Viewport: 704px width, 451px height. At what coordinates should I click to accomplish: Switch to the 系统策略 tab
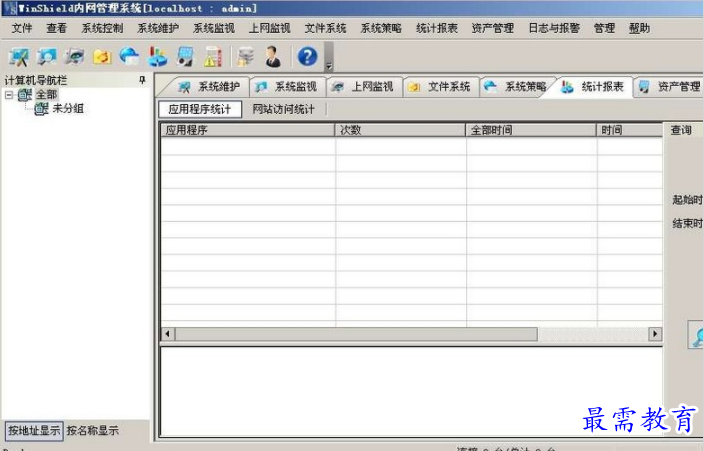pos(517,87)
